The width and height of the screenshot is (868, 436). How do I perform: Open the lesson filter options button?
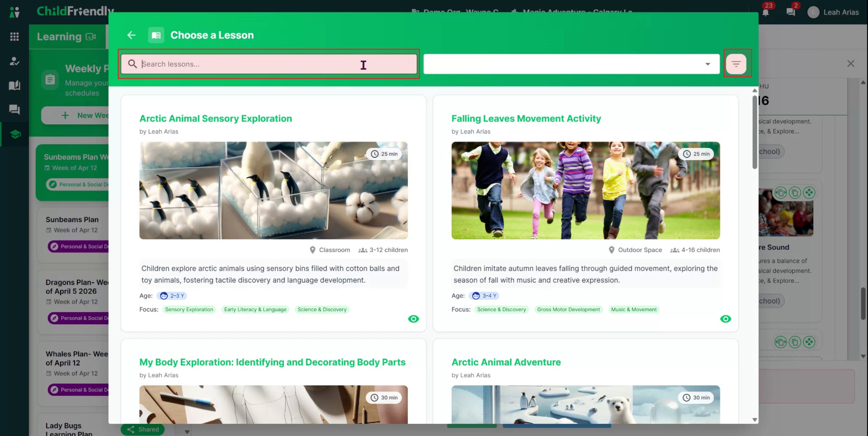click(x=736, y=64)
